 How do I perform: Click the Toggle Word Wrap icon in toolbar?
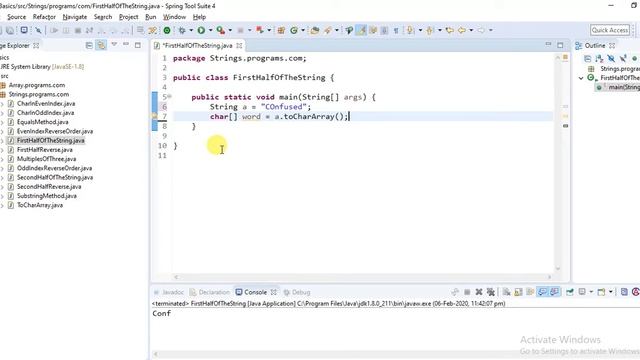point(373,30)
